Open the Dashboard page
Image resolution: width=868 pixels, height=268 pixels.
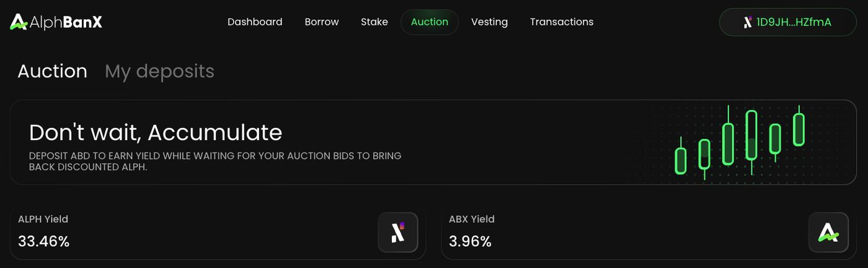tap(255, 22)
